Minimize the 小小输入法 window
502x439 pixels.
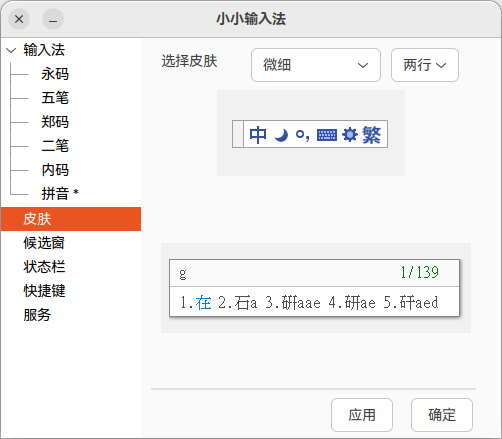pyautogui.click(x=53, y=19)
